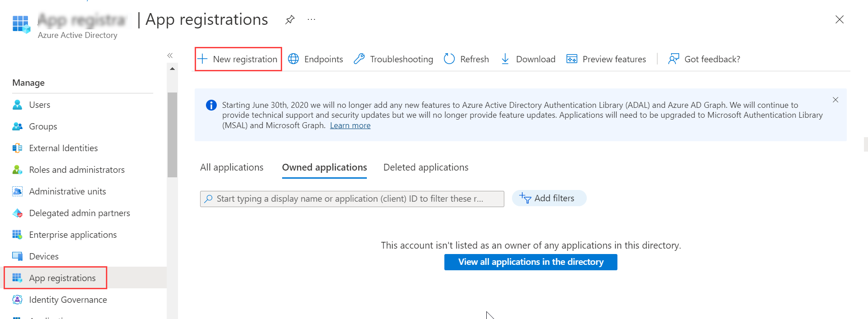Click the Users icon in sidebar
This screenshot has height=319, width=868.
pyautogui.click(x=18, y=105)
